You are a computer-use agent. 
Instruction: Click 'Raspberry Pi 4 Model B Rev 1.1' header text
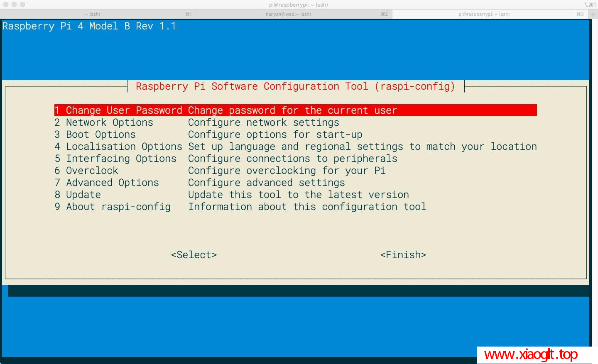coord(89,26)
